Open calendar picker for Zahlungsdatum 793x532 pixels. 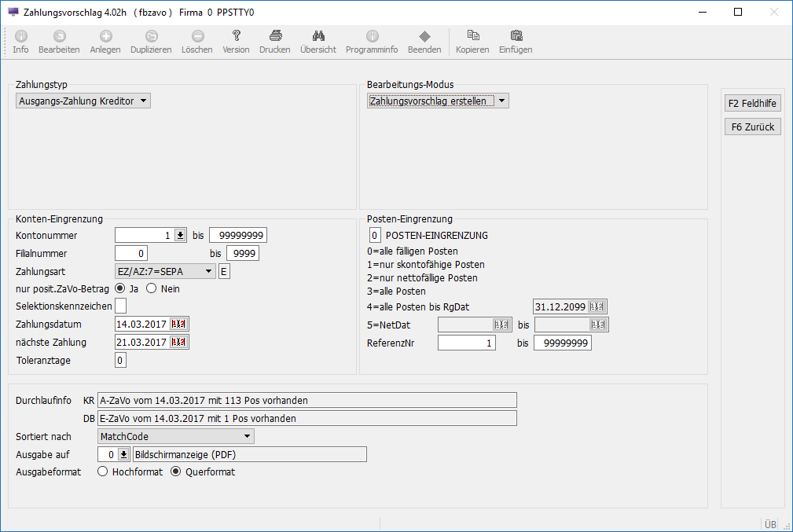[x=180, y=324]
